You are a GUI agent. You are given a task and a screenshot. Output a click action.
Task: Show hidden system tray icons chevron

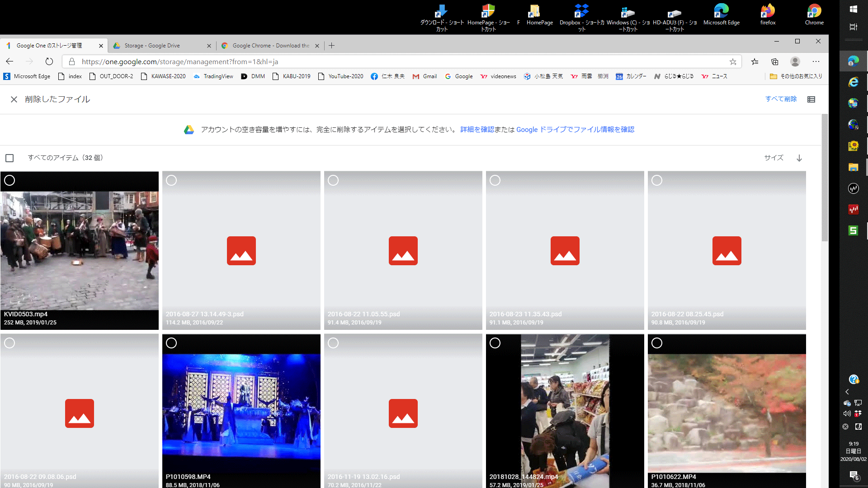[847, 392]
